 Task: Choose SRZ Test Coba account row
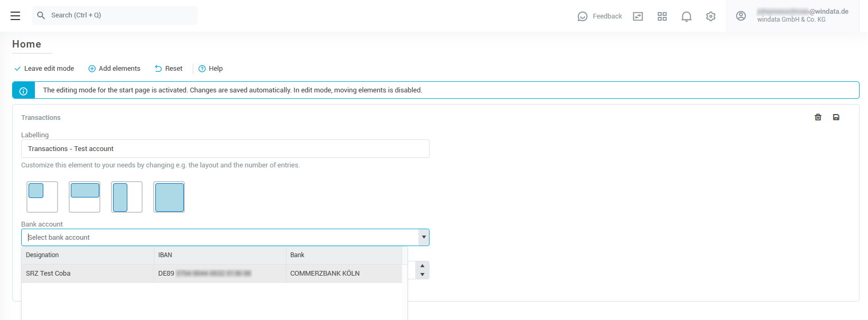(211, 274)
